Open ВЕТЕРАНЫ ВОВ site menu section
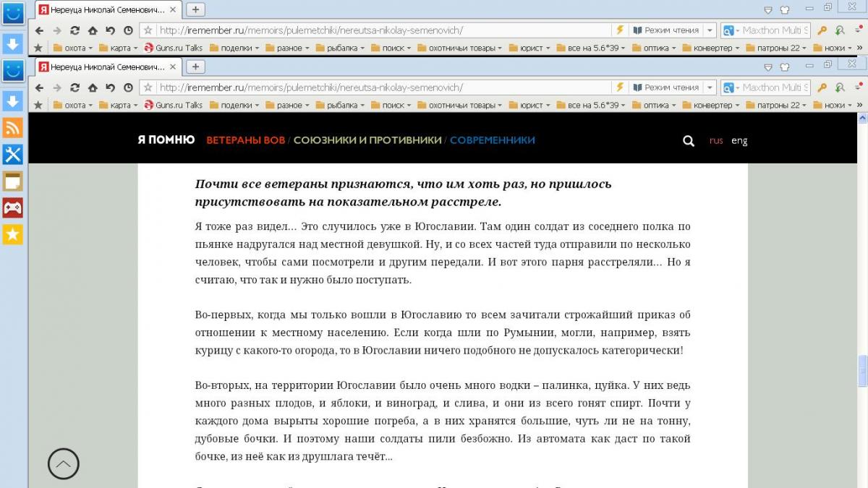The height and width of the screenshot is (488, 868). point(245,140)
